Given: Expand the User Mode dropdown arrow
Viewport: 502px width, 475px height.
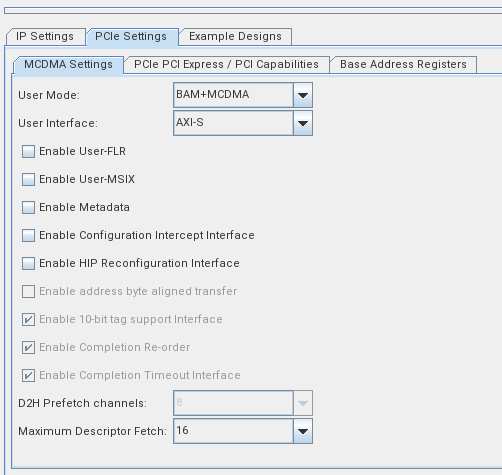Looking at the screenshot, I should pos(303,95).
